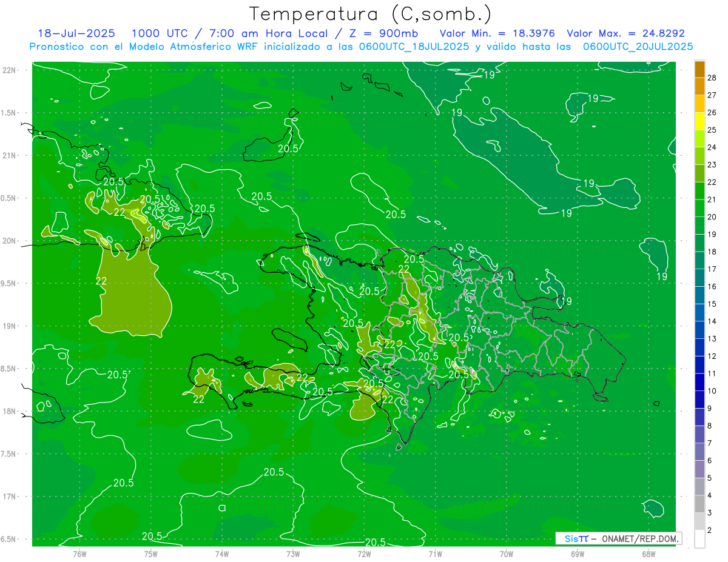Click the '6.5N' latitude axis label
The image size is (728, 562).
click(x=9, y=539)
